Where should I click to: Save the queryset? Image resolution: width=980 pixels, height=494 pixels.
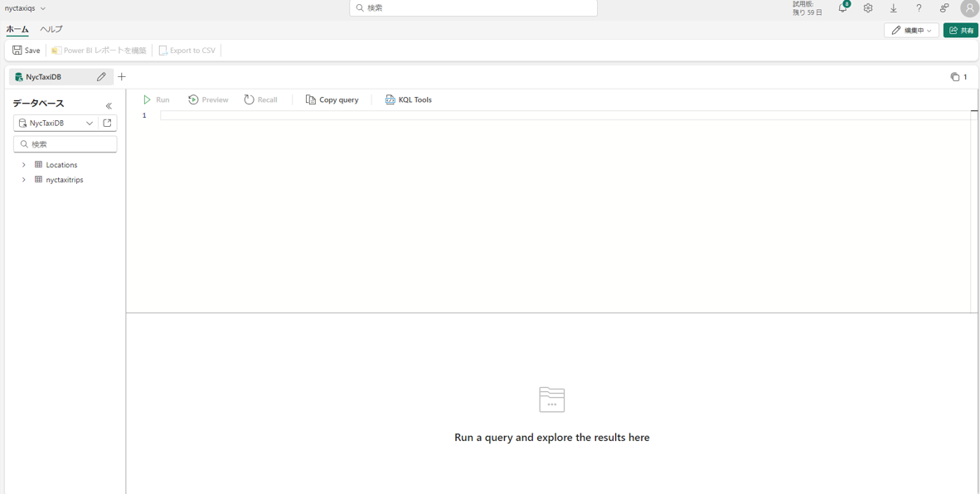click(27, 50)
